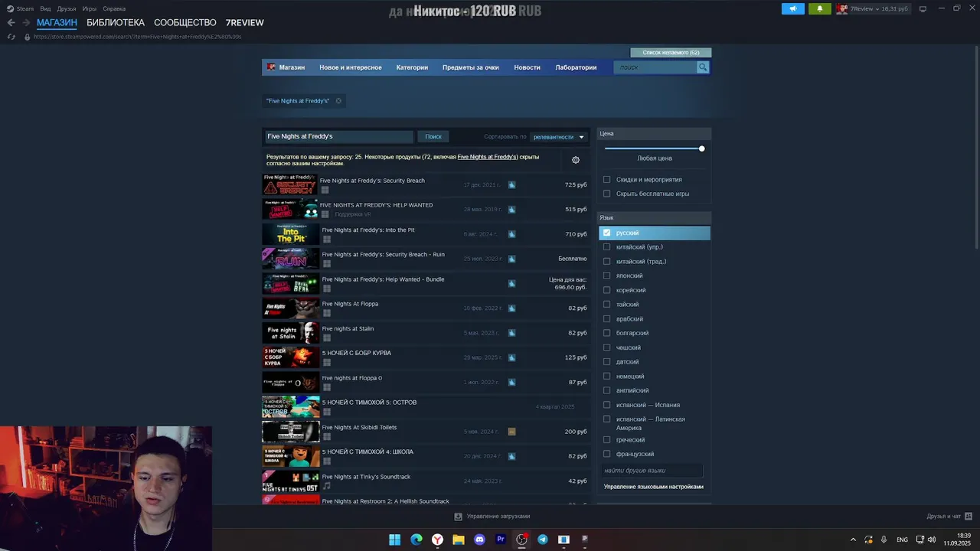
Task: Open download manager icon in bottom bar
Action: [458, 517]
